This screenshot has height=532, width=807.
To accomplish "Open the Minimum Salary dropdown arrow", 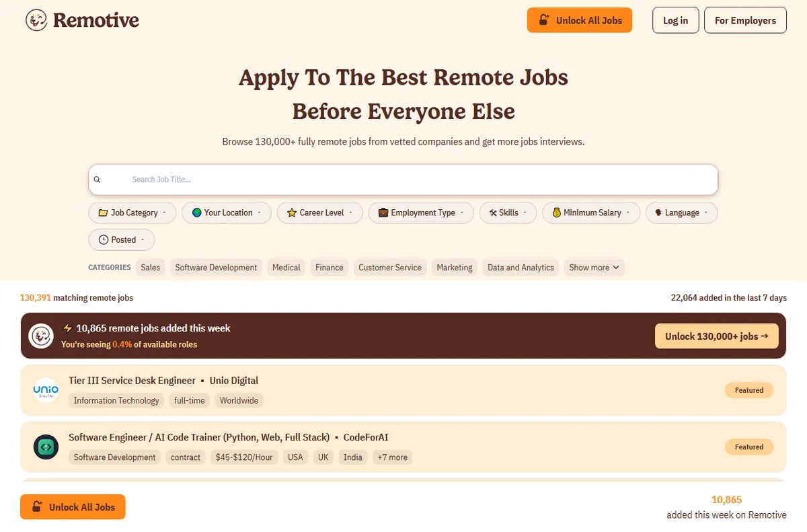I will pos(629,213).
